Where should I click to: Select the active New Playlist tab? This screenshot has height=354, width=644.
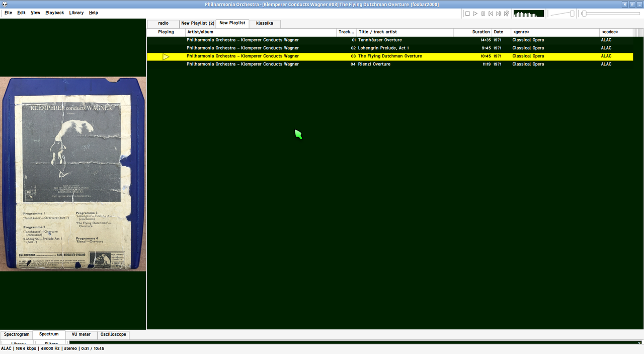[232, 23]
